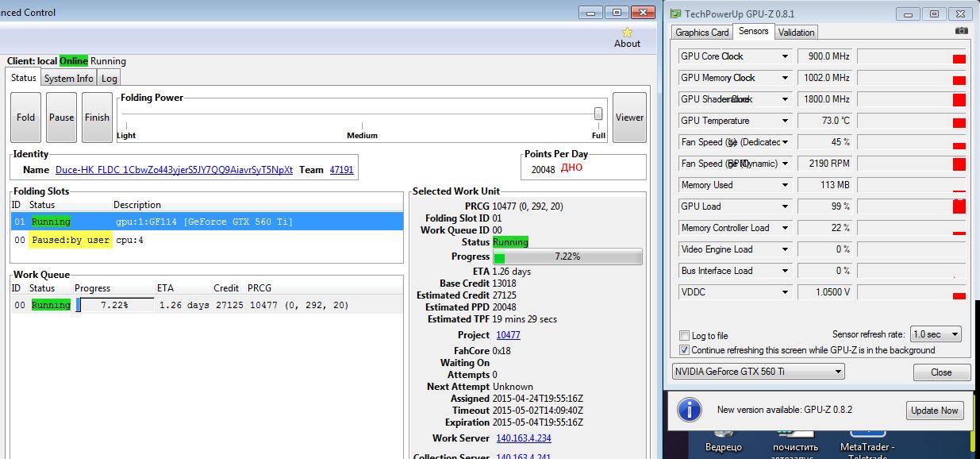The image size is (980, 459).
Task: Switch to the Status tab
Action: pyautogui.click(x=24, y=77)
